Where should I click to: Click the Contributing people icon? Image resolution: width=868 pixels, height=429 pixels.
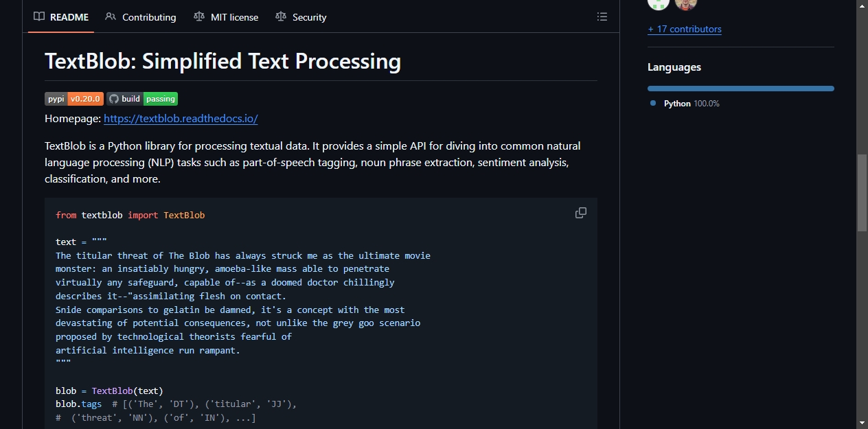tap(111, 16)
